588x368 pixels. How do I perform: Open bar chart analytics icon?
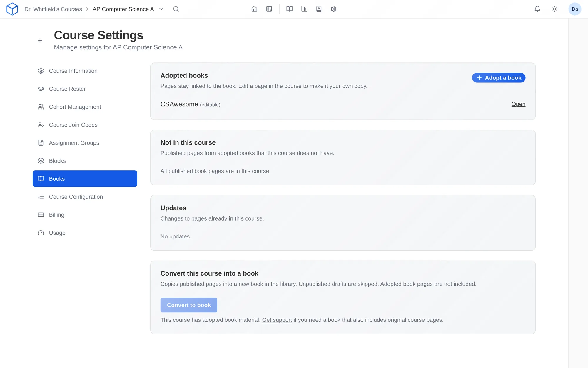click(x=304, y=9)
